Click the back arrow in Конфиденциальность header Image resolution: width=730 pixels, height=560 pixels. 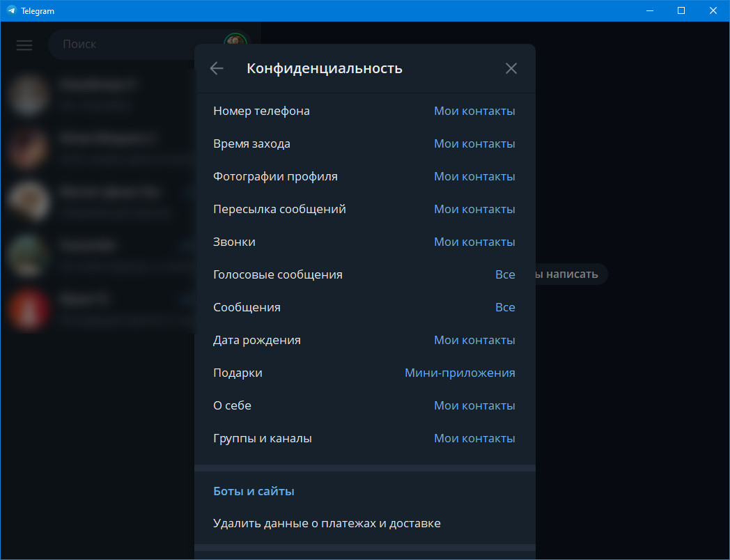click(x=217, y=68)
